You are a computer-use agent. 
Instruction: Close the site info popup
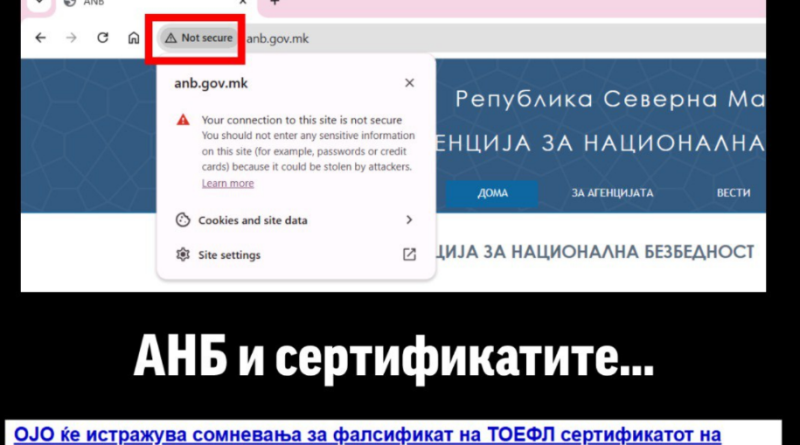point(409,83)
